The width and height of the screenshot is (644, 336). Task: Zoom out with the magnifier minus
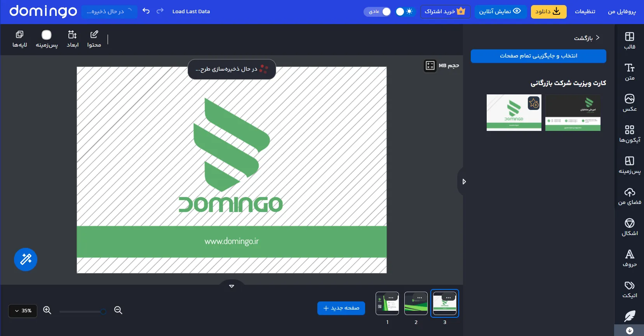click(x=118, y=310)
